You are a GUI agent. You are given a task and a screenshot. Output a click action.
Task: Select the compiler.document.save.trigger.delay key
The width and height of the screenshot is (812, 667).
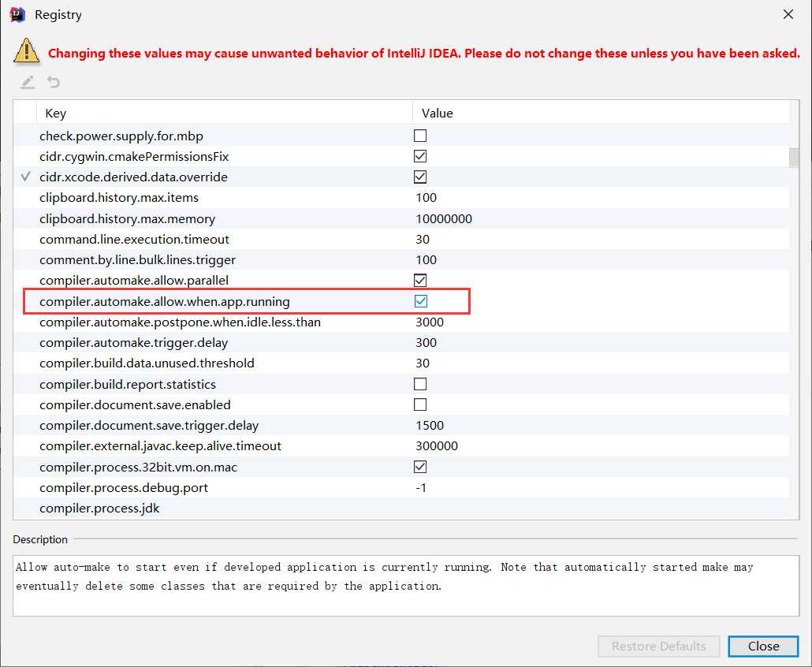[149, 426]
